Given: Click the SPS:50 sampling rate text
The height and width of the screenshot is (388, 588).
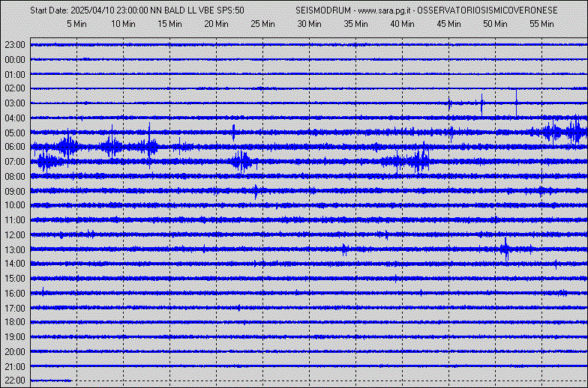Looking at the screenshot, I should (231, 10).
